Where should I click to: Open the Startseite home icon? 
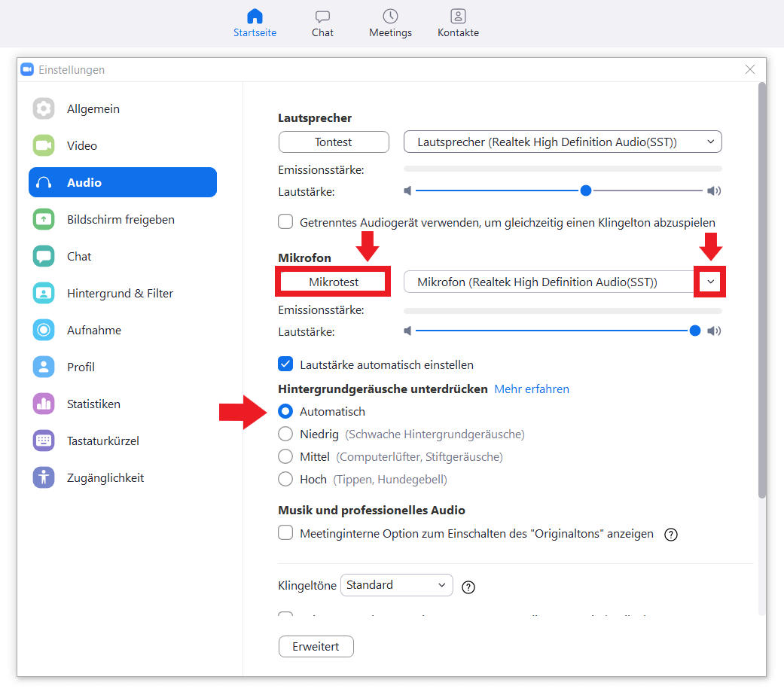pos(255,17)
